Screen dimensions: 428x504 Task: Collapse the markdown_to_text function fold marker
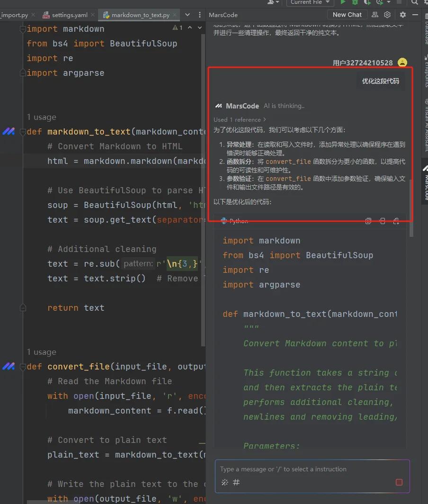(x=23, y=132)
